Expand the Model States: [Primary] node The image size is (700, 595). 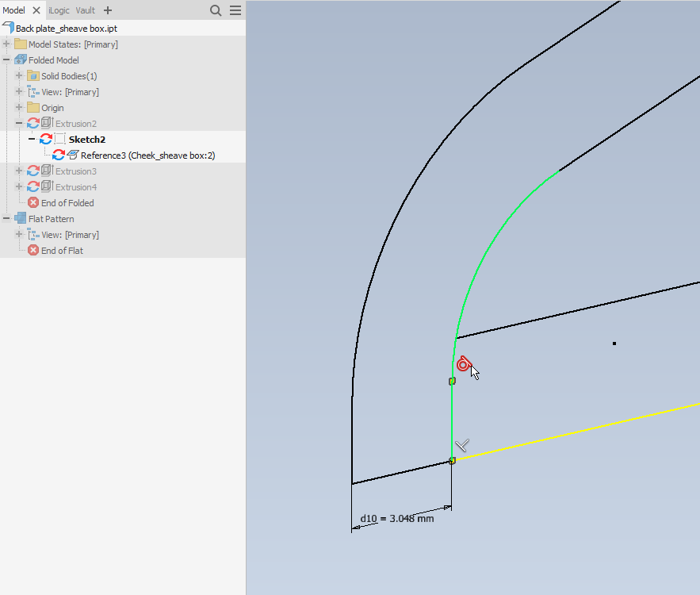click(6, 44)
